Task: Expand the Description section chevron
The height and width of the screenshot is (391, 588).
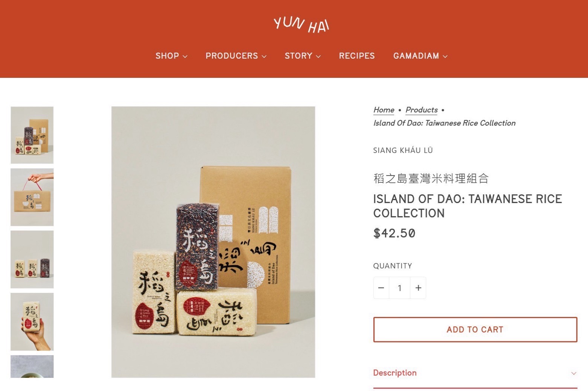Action: coord(574,373)
